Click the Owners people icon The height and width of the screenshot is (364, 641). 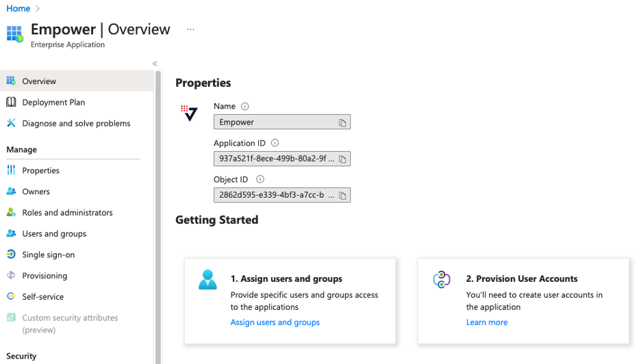pyautogui.click(x=11, y=191)
